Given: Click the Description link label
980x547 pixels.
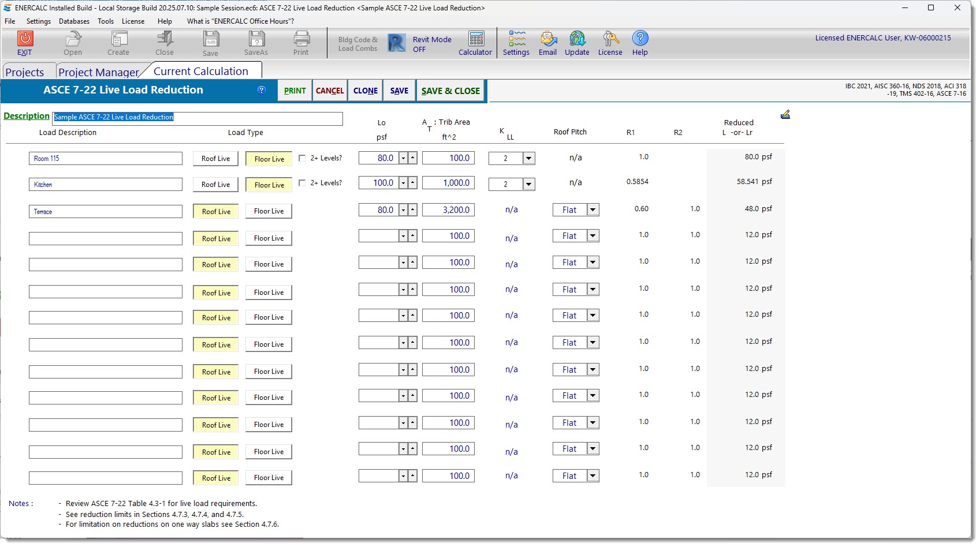Looking at the screenshot, I should click(x=27, y=116).
